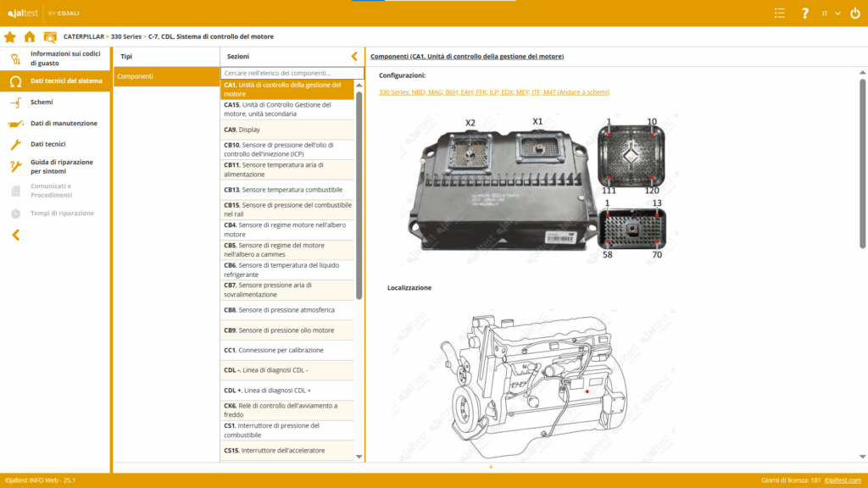Select CA1 Unità di controllo motore

287,90
